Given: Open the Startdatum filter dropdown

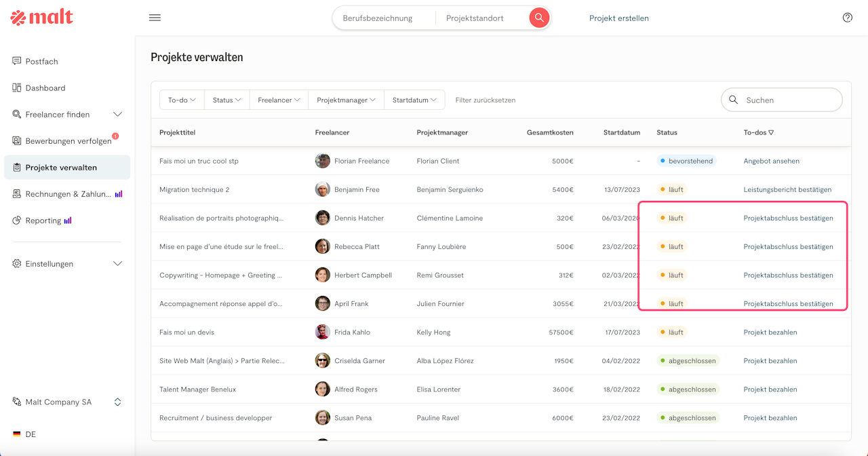Looking at the screenshot, I should 414,100.
